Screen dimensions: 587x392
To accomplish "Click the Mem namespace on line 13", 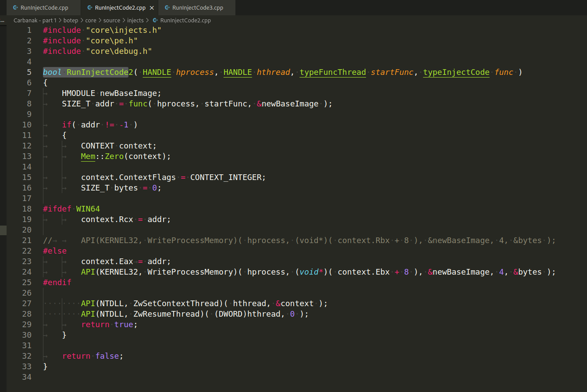I will 88,156.
